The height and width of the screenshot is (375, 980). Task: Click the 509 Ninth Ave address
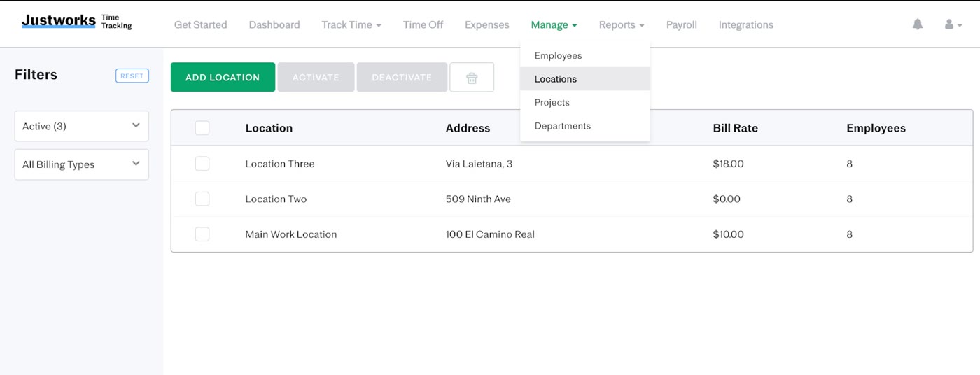tap(478, 199)
